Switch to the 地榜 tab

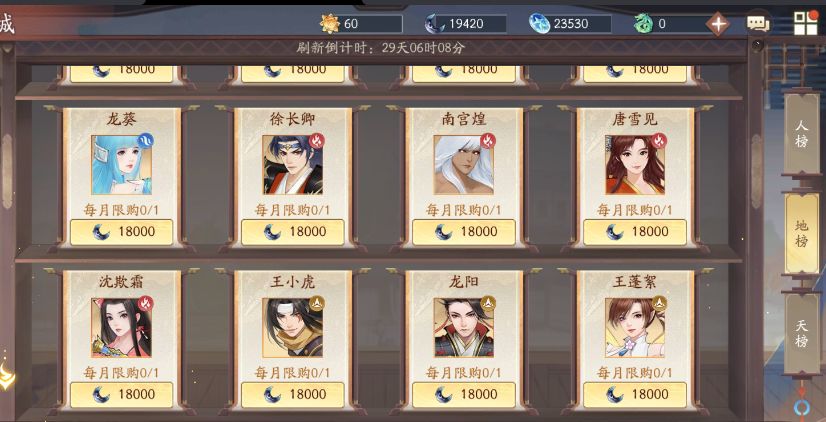801,233
